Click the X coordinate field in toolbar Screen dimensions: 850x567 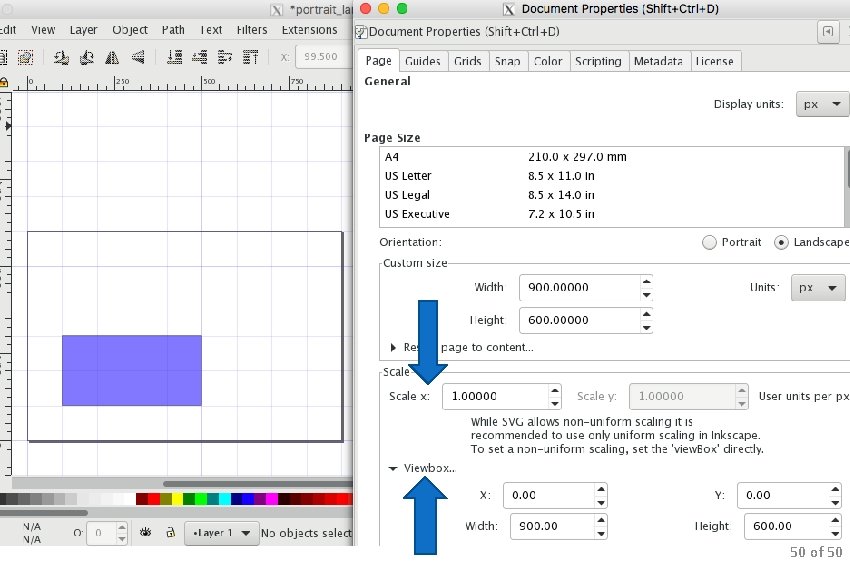(x=324, y=56)
